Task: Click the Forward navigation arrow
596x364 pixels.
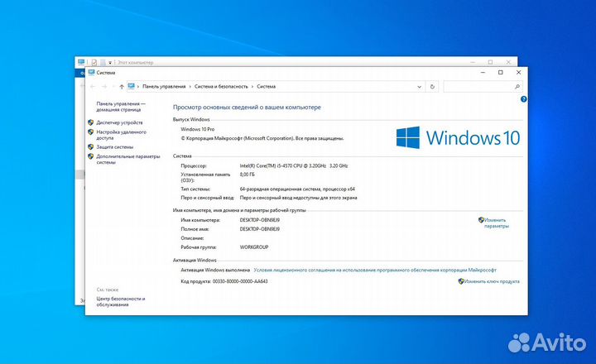Action: 104,87
